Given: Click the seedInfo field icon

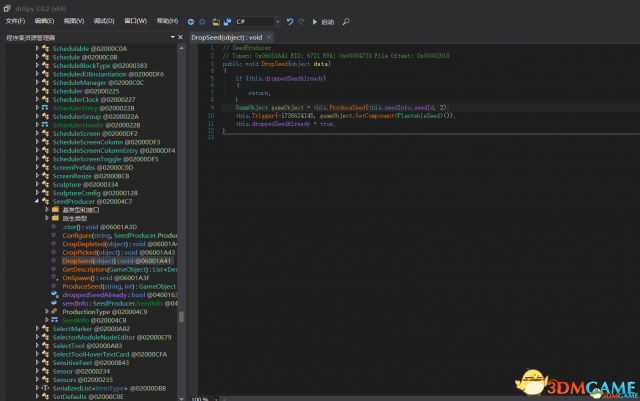Looking at the screenshot, I should (x=54, y=303).
